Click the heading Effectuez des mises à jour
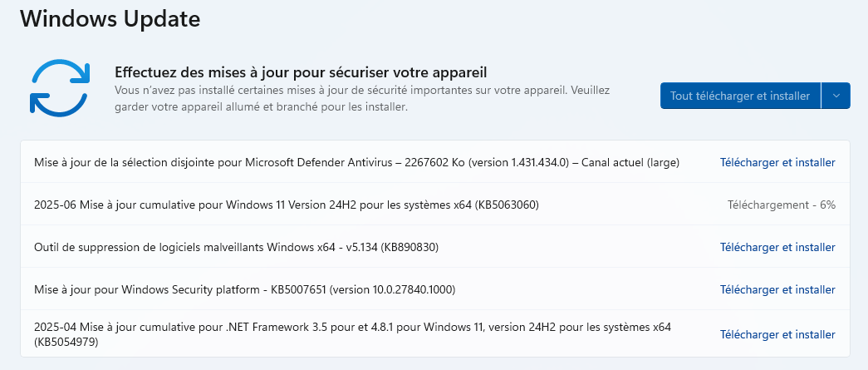 pyautogui.click(x=301, y=72)
